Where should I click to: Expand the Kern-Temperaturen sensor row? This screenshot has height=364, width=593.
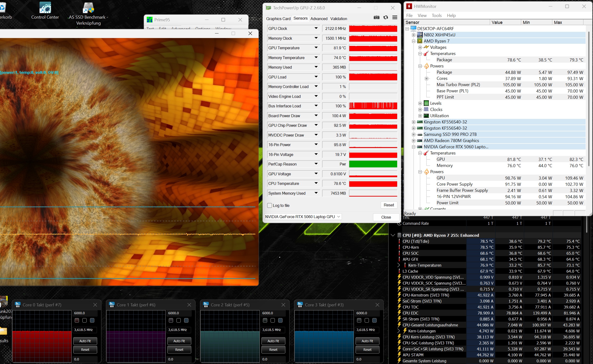399,265
